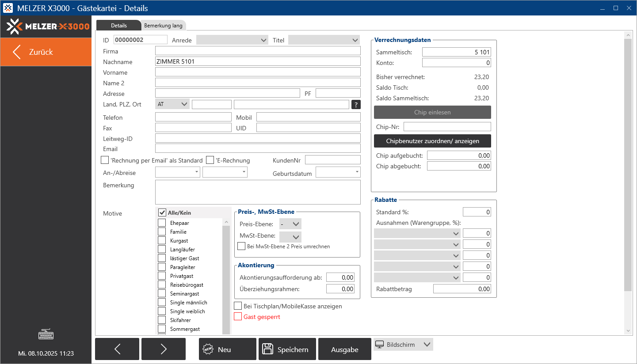The image size is (637, 364).
Task: Click the Telefon input field
Action: (193, 117)
